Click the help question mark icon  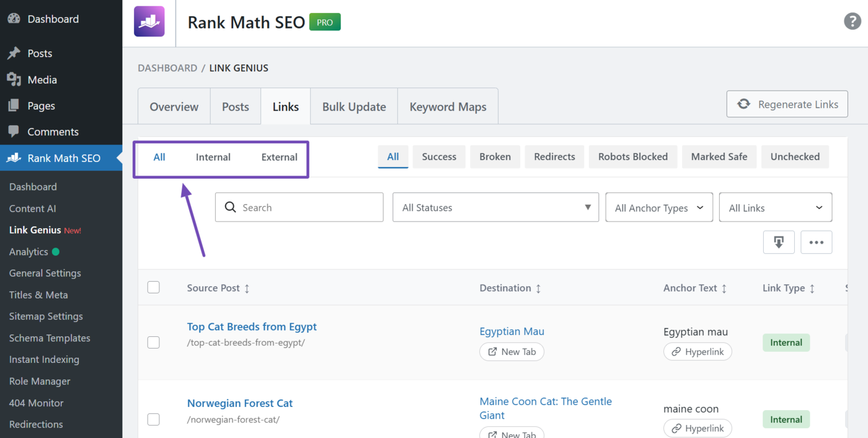point(852,20)
